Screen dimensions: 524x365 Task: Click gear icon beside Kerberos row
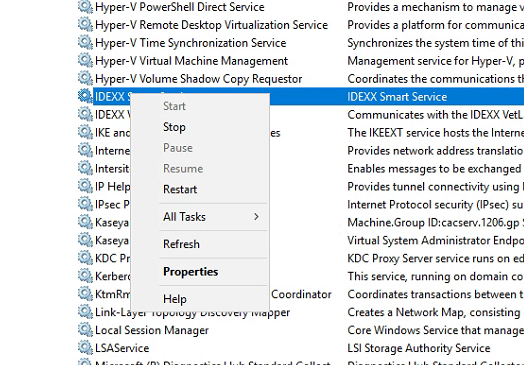tap(85, 276)
